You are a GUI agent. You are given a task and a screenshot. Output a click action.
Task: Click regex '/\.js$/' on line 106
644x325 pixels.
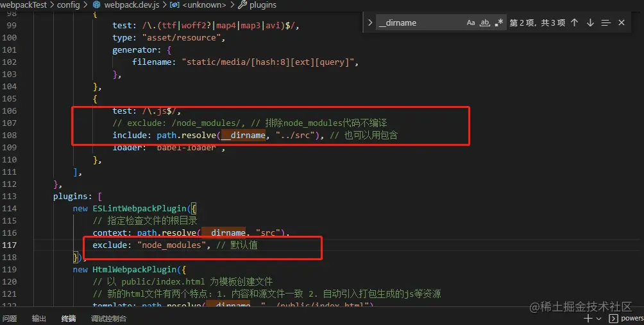159,110
